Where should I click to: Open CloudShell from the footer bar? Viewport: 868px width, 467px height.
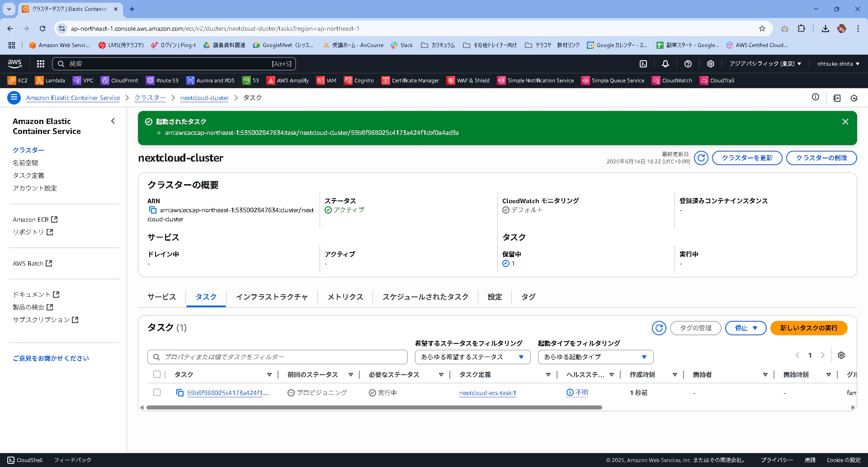pos(25,460)
